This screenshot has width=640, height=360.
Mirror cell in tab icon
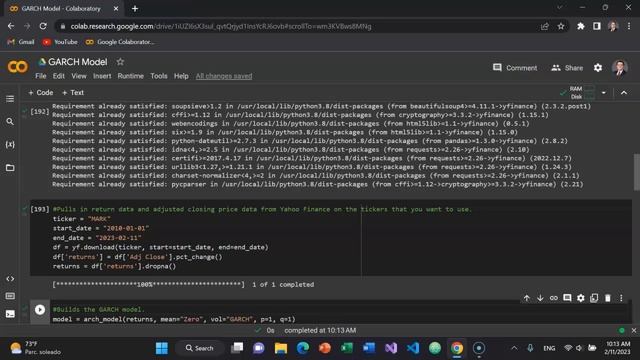(x=594, y=298)
